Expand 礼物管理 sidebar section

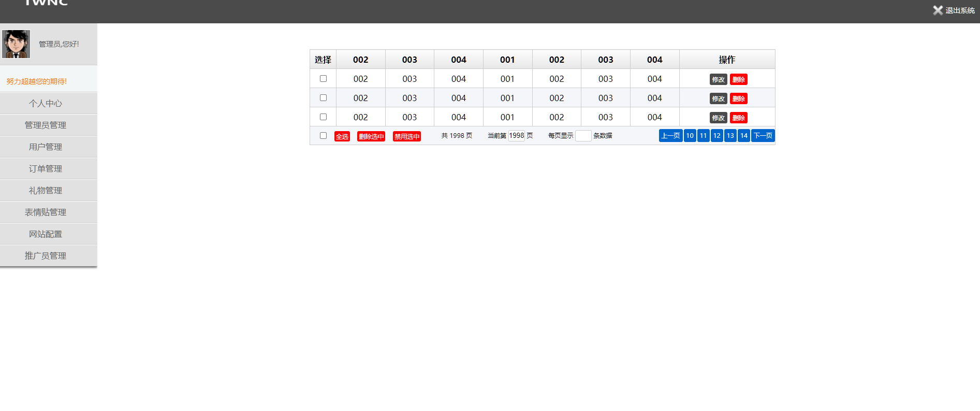click(46, 191)
